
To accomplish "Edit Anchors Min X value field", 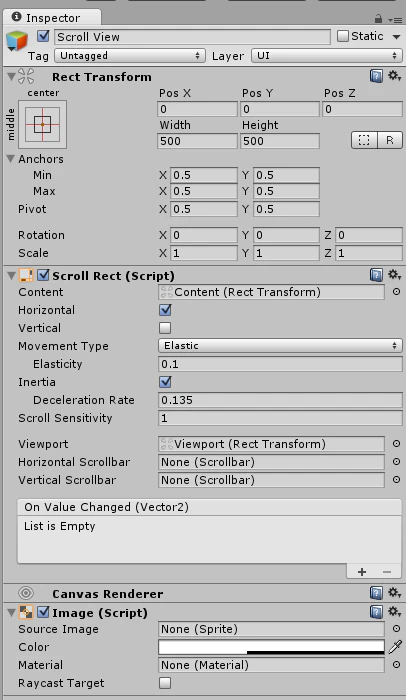I will click(204, 175).
